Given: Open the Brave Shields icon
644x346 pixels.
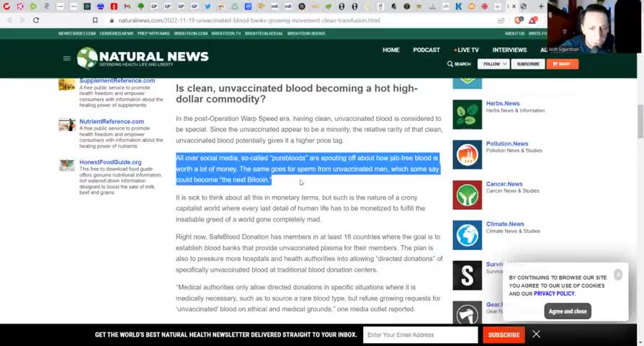Looking at the screenshot, I should tap(519, 20).
